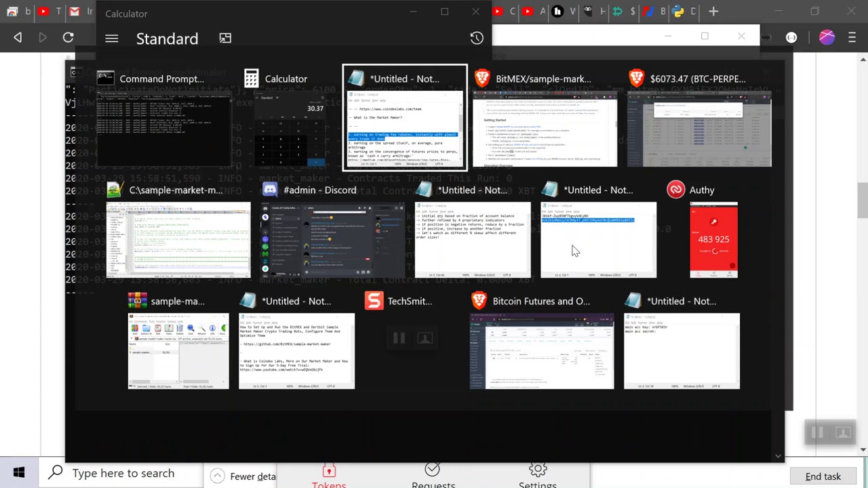Click the red Authy app icon
The height and width of the screenshot is (488, 868).
(675, 190)
